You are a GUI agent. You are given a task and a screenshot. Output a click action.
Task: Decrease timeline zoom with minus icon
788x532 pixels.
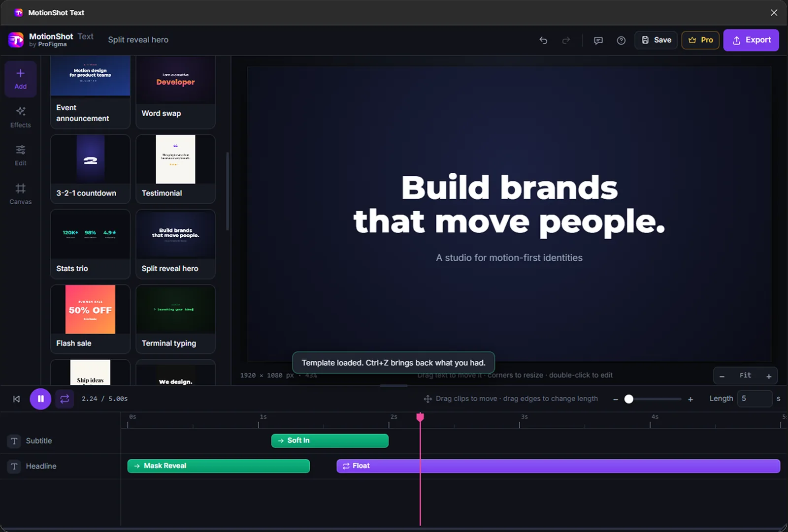click(616, 399)
